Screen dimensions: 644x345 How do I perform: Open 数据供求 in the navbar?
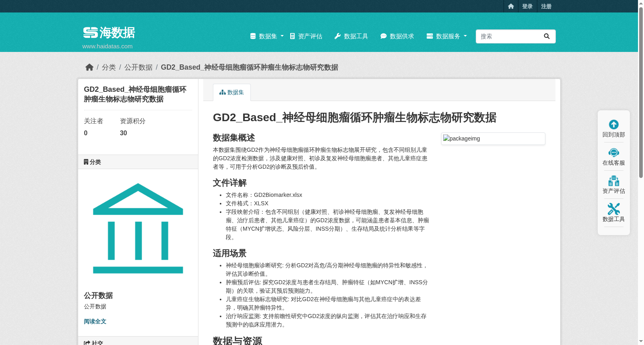click(397, 36)
